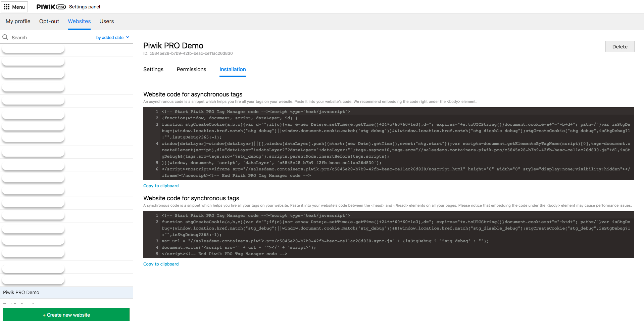Go to the Users tab
Screen dimensions: 644x324
(107, 21)
